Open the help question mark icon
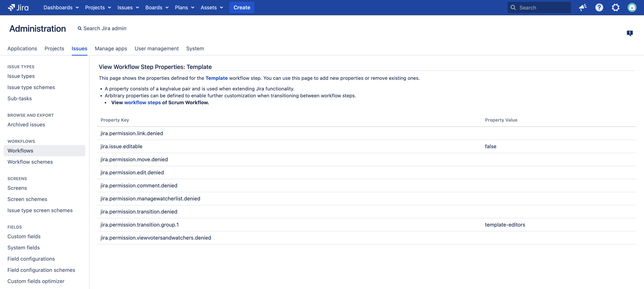Viewport: 644px width, 289px height. [599, 7]
